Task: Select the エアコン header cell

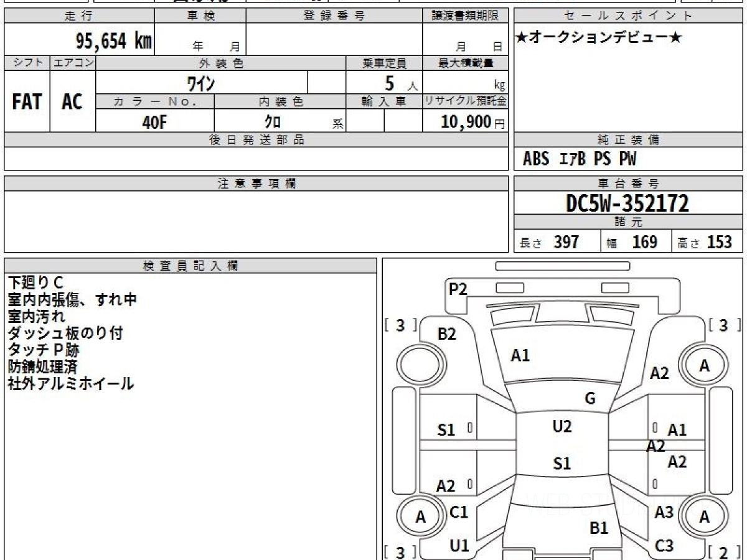Action: 73,63
